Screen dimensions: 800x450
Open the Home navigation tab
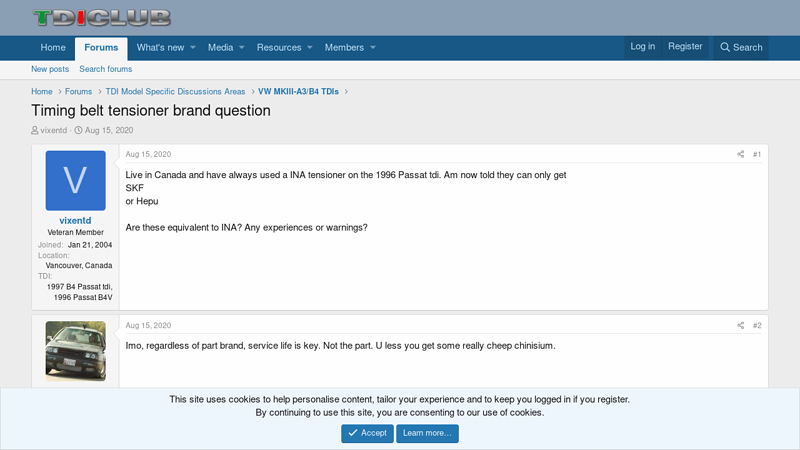[53, 47]
